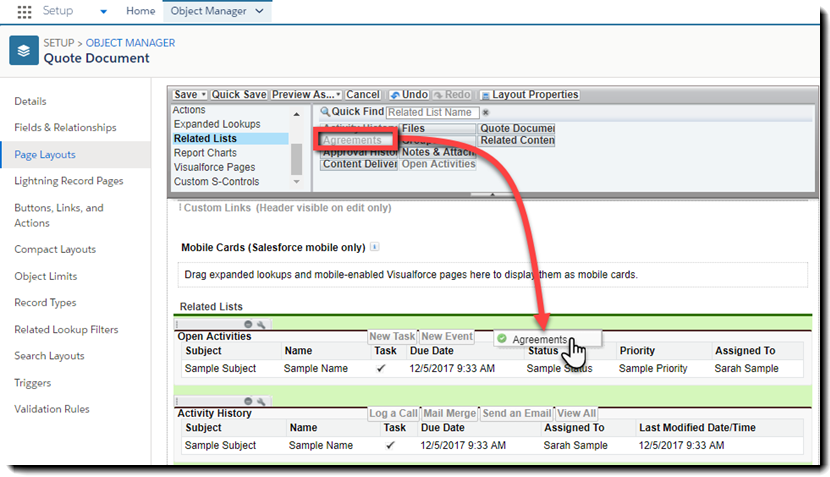Screen dimensions: 830x477
Task: Click the Quick Find magnifier icon
Action: pos(325,112)
